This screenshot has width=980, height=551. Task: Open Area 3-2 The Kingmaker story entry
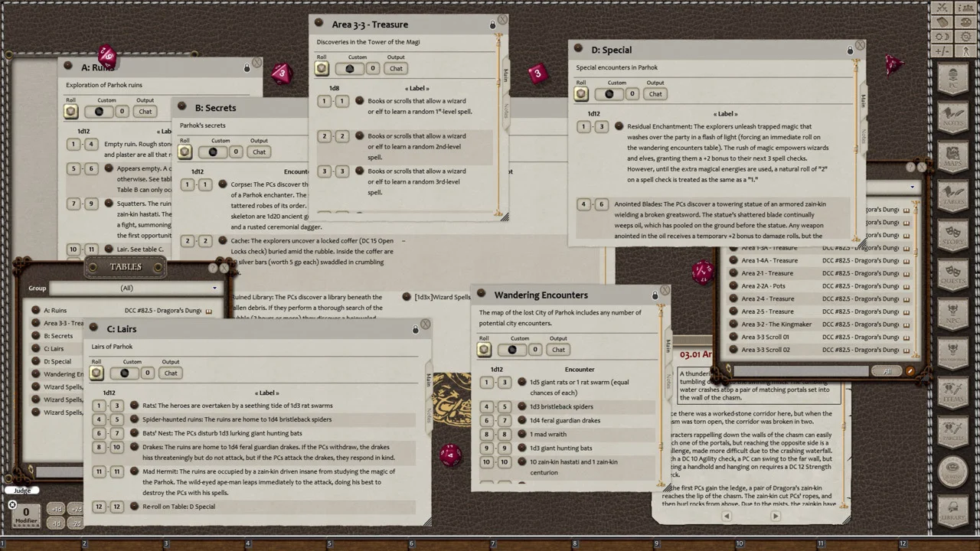pos(776,324)
